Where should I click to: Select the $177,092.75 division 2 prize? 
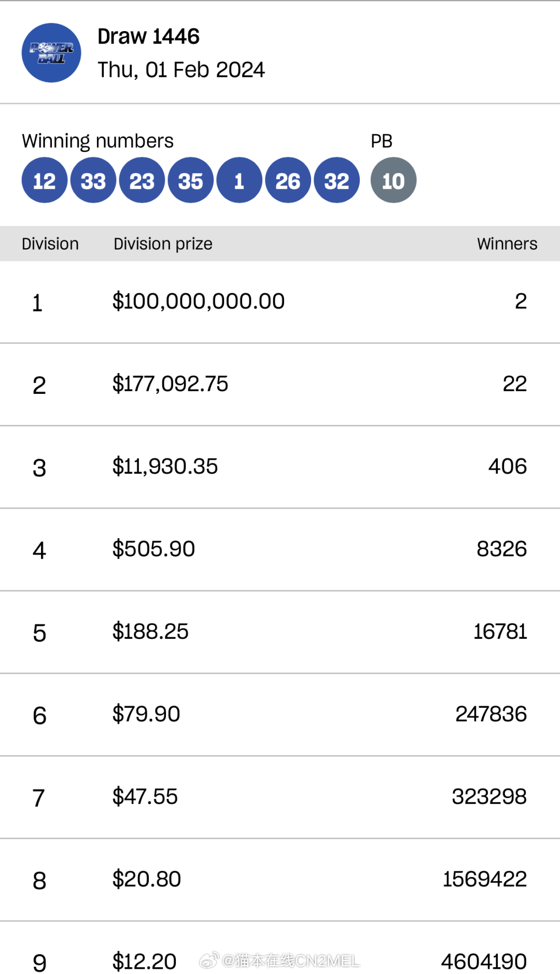coord(170,383)
